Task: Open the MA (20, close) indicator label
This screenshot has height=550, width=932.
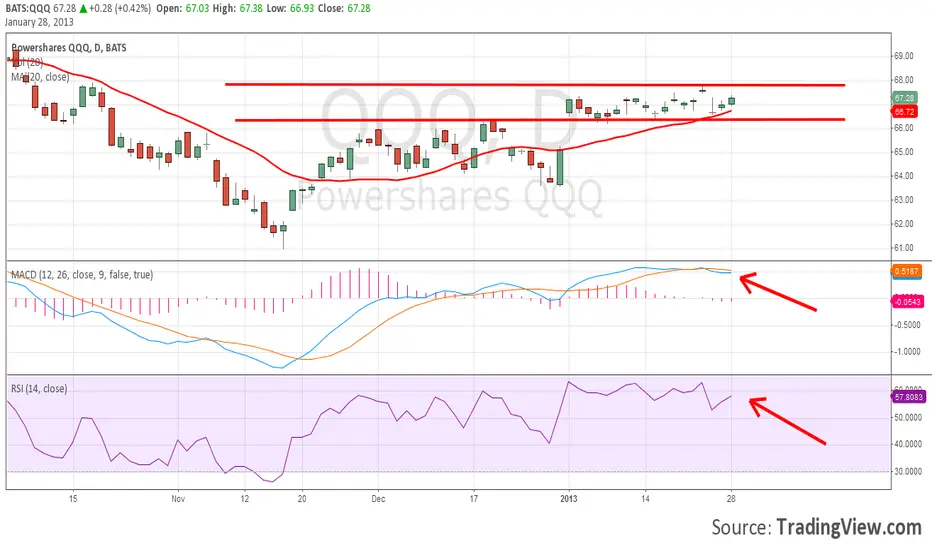Action: coord(40,77)
